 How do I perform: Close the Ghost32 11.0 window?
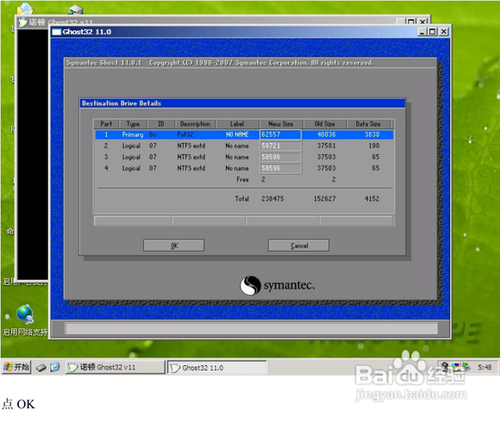coord(444,32)
